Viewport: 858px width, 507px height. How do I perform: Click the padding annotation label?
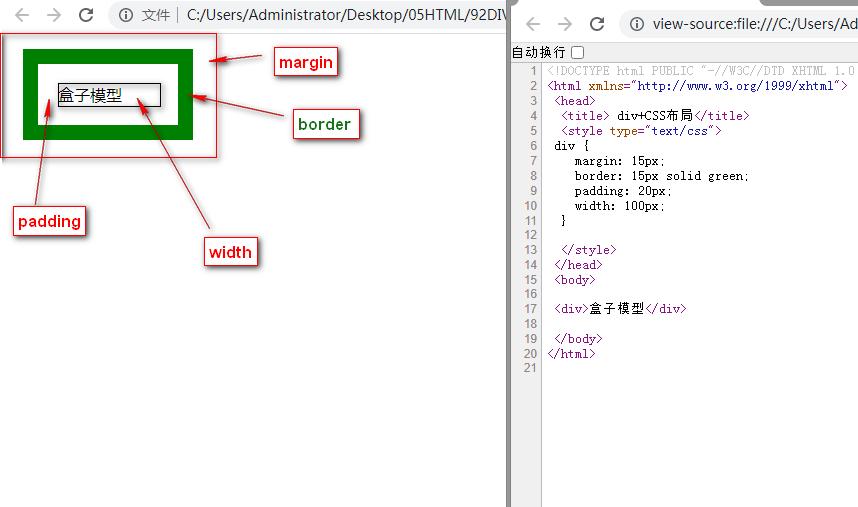(49, 221)
